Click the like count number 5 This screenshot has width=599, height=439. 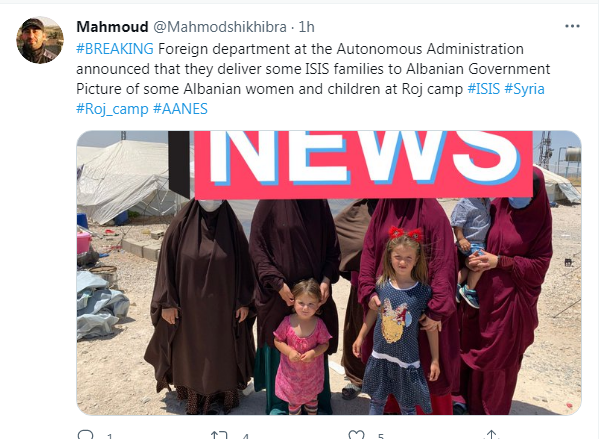pos(380,436)
